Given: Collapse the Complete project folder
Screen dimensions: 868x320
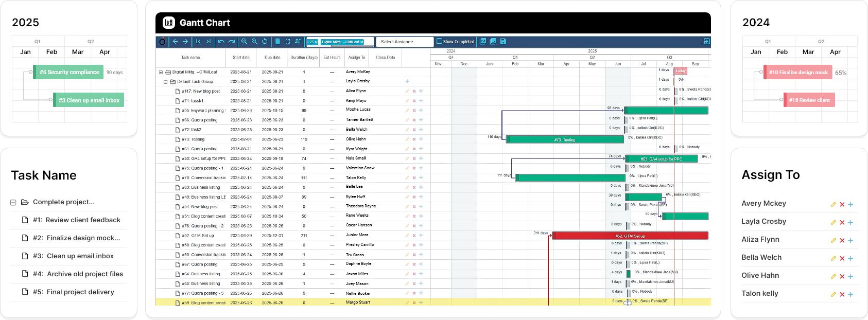Looking at the screenshot, I should 13,202.
